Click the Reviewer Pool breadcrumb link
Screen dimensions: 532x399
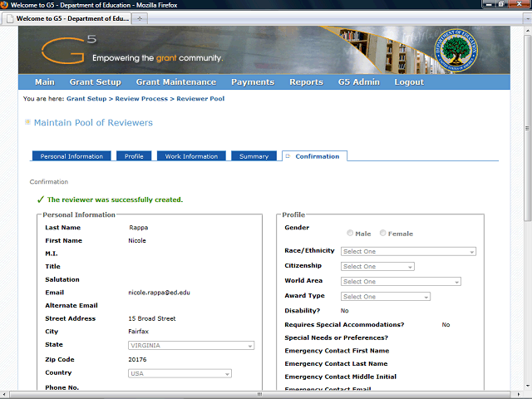coord(199,99)
